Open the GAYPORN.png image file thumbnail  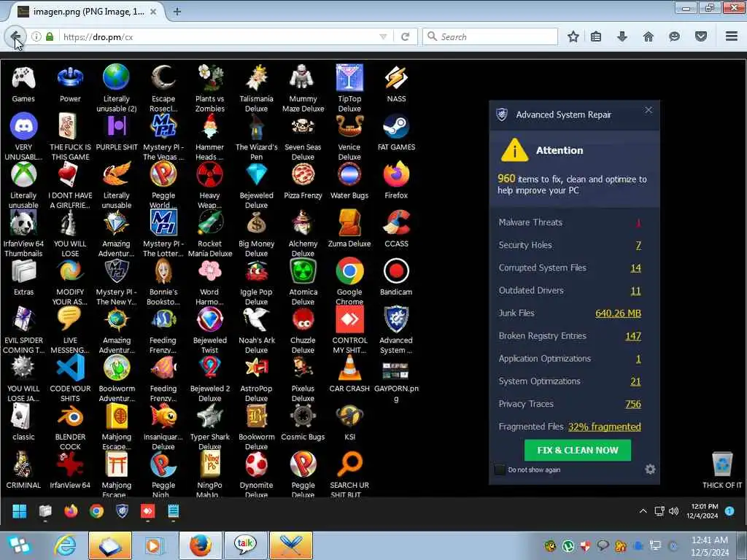395,371
